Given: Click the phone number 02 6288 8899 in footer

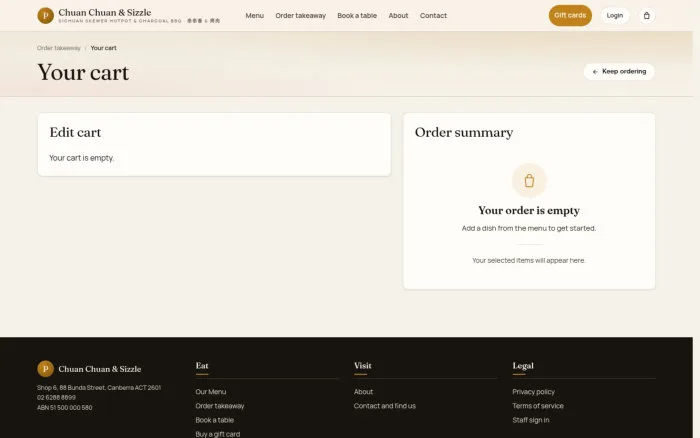Looking at the screenshot, I should coord(57,397).
